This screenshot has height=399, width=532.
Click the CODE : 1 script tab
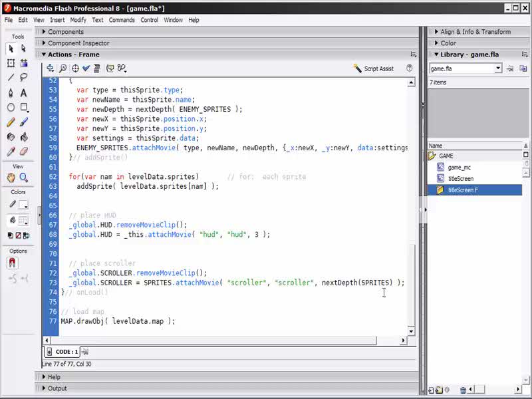66,352
